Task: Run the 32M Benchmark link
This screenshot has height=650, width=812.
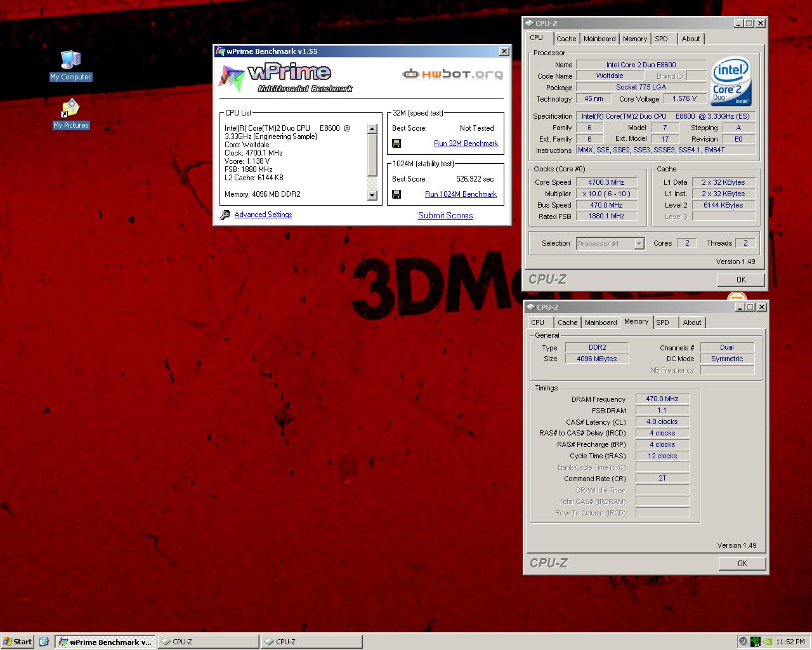Action: click(466, 143)
